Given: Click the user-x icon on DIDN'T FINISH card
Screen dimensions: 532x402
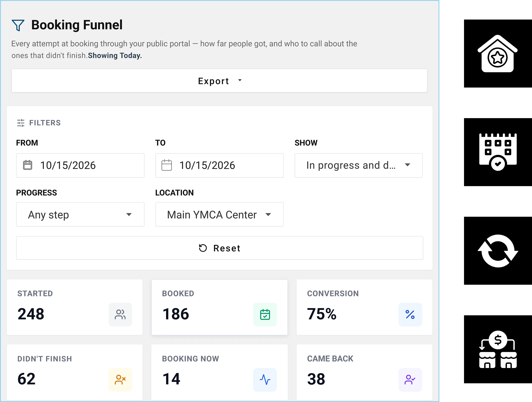Looking at the screenshot, I should [x=120, y=380].
